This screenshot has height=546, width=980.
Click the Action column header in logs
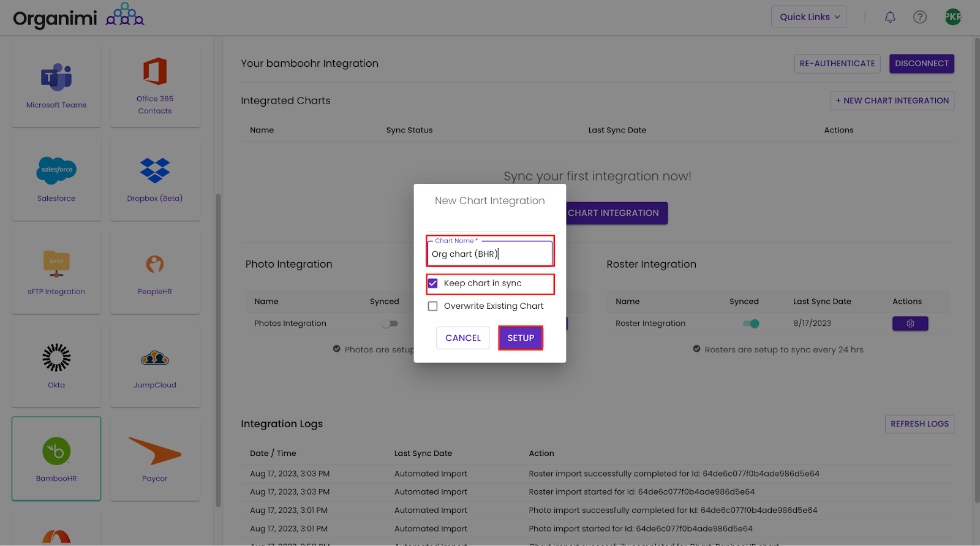point(541,453)
